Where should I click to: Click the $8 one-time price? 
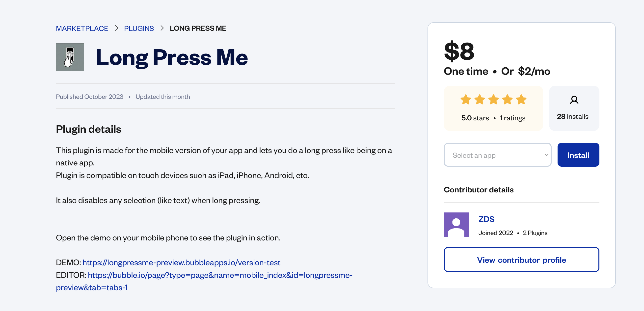click(x=459, y=52)
